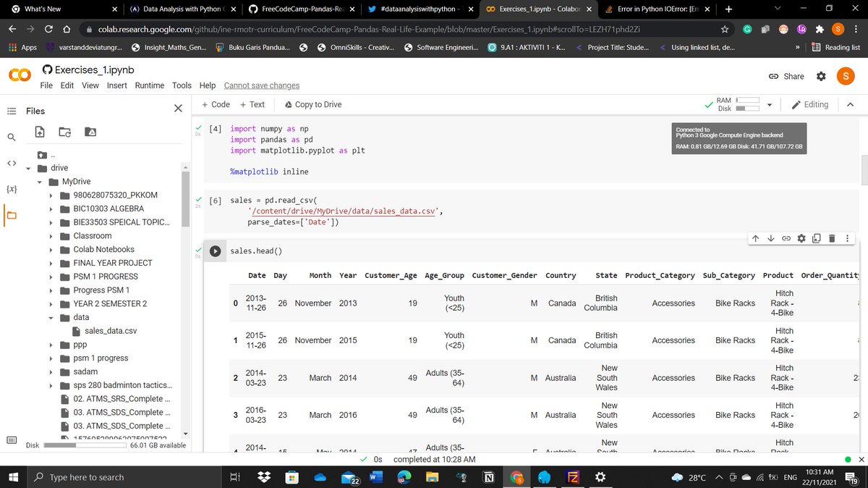This screenshot has height=488, width=868.
Task: Open the variables inspector {x} icon
Action: coord(12,189)
